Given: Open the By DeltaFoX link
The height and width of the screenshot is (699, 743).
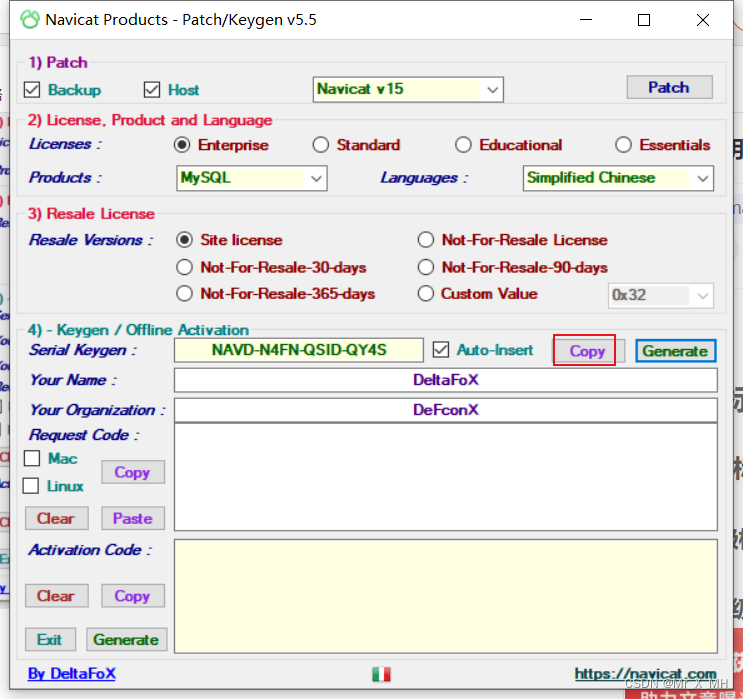Looking at the screenshot, I should [x=72, y=673].
